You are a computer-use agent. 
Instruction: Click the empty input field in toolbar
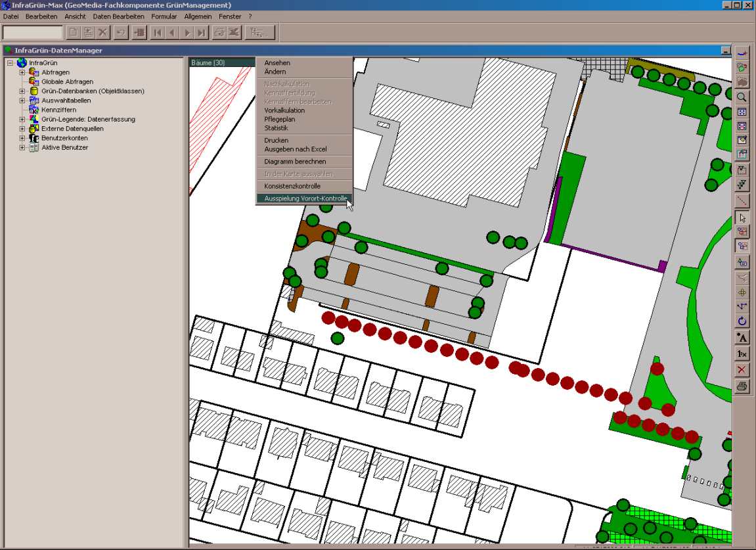(x=33, y=32)
